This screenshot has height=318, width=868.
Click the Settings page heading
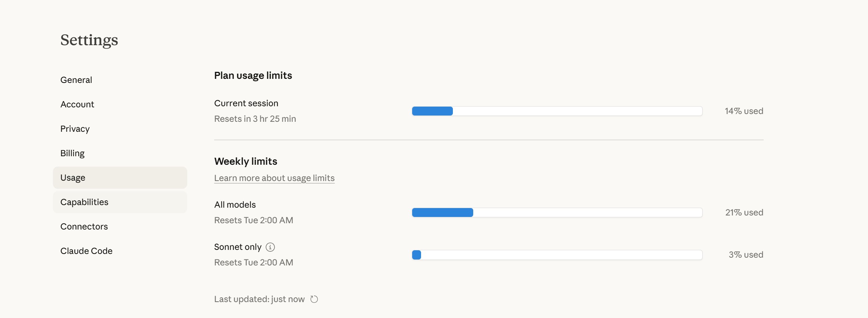click(x=89, y=40)
